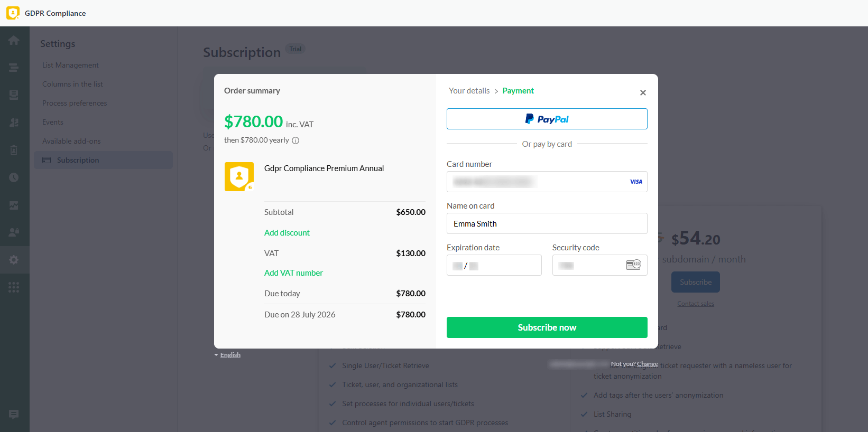Click 'Due on 28 July 2026' text
Screen dimensions: 868x432
pyautogui.click(x=300, y=315)
